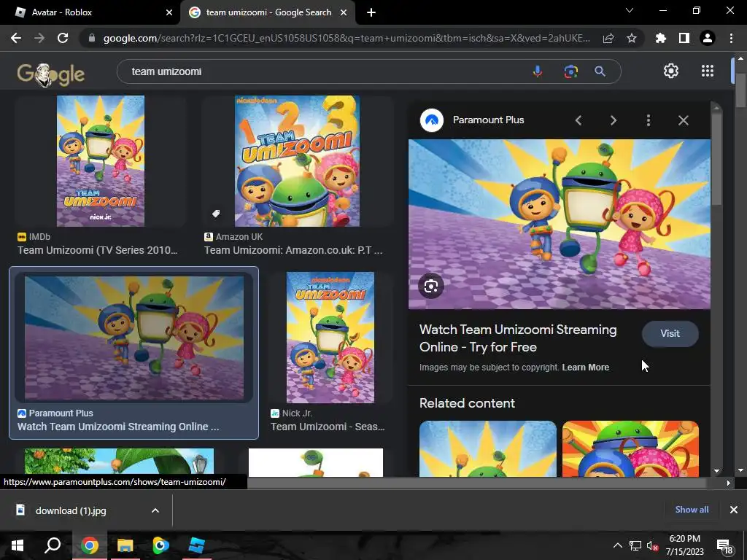
Task: Open Watch Team Umizoomi Streaming Online title
Action: pos(518,338)
